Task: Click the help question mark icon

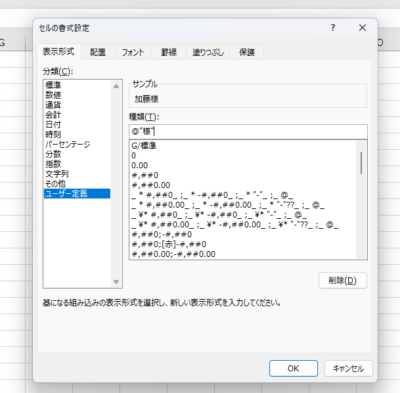Action: 333,28
